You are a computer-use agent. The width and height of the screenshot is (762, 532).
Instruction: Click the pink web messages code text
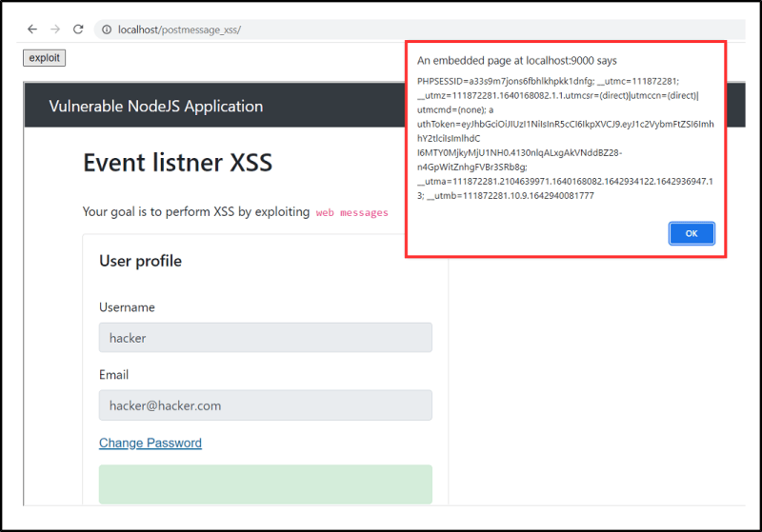click(x=351, y=212)
